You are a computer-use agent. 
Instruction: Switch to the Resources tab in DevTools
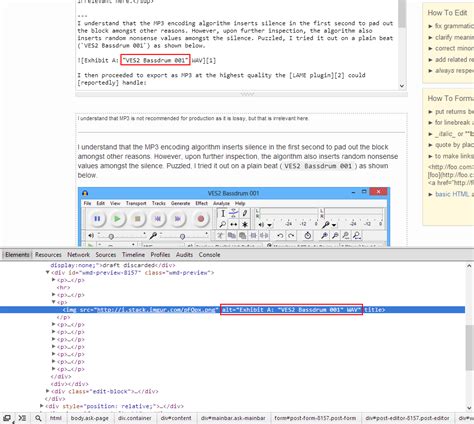[48, 255]
